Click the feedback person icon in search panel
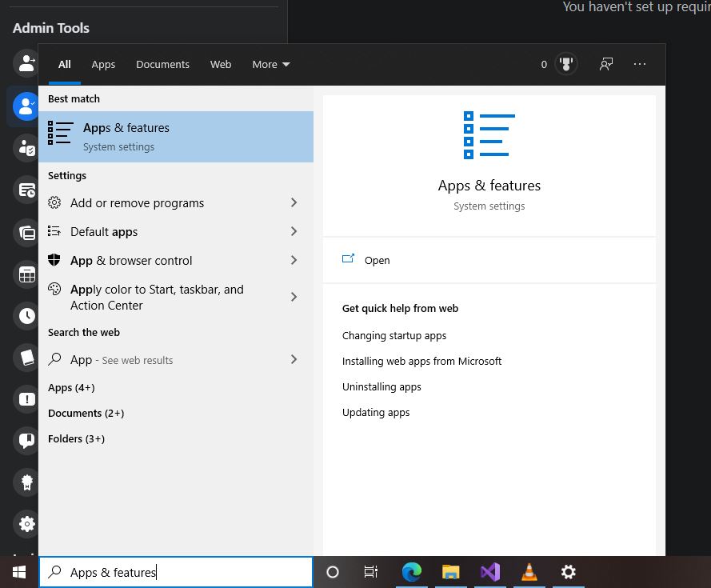The width and height of the screenshot is (711, 588). pyautogui.click(x=606, y=64)
